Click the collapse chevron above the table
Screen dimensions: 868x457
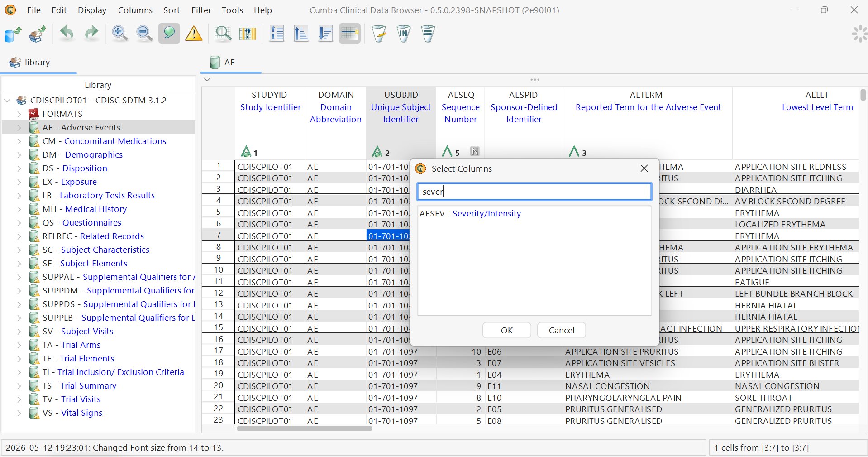pyautogui.click(x=207, y=80)
